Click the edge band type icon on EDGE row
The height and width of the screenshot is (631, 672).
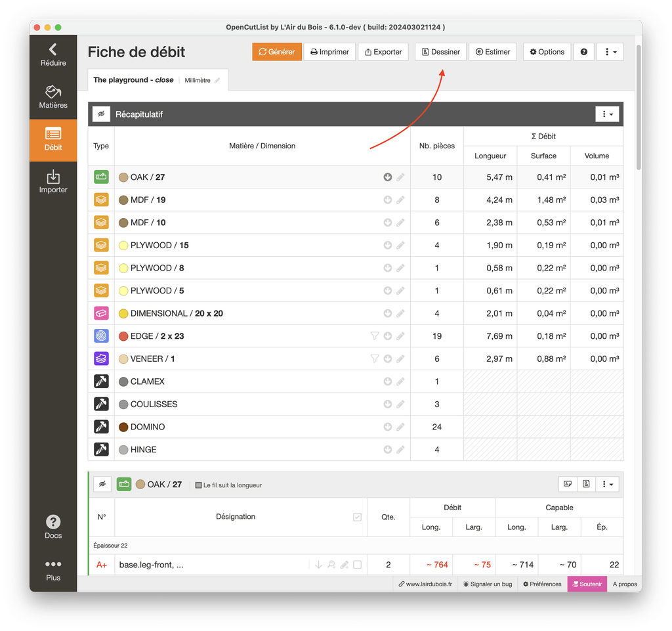pyautogui.click(x=101, y=336)
